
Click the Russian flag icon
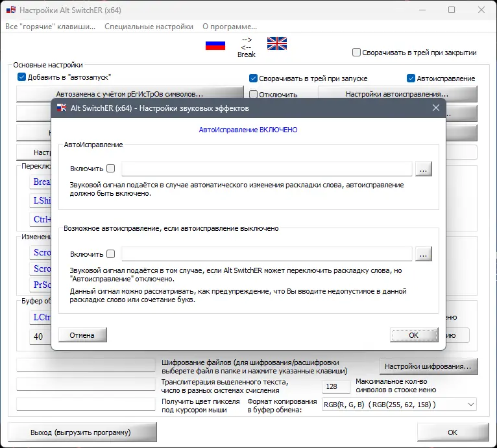pos(215,45)
